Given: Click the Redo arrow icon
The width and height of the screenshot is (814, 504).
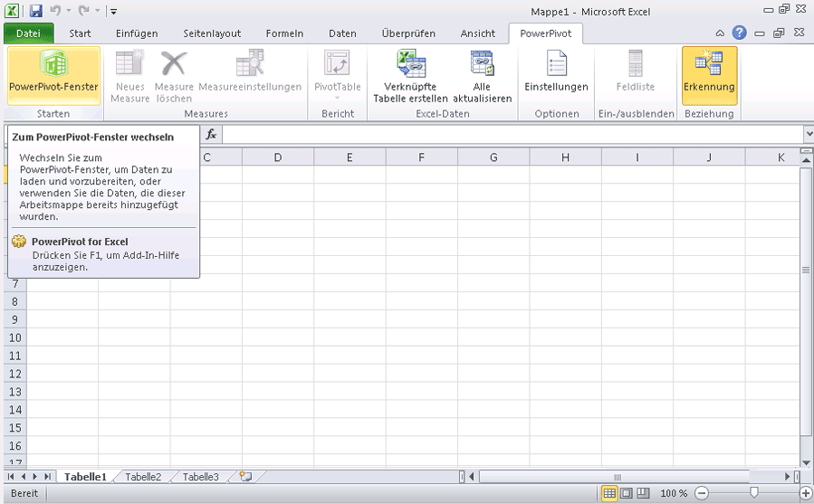Looking at the screenshot, I should coord(83,11).
